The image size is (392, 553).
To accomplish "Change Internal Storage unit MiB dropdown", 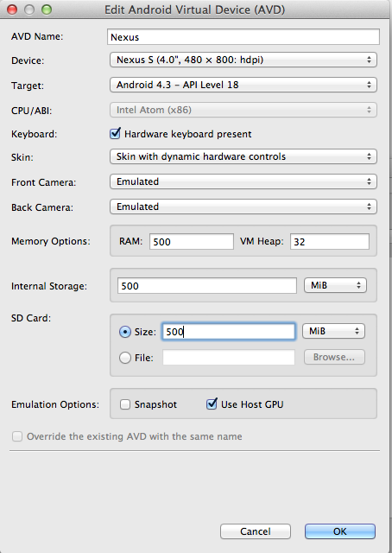I will tap(335, 285).
